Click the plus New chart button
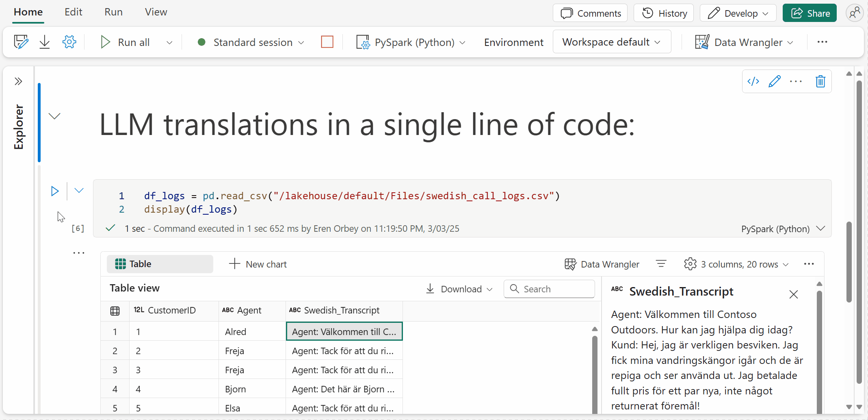Screen dimensions: 868x420 tap(258, 264)
